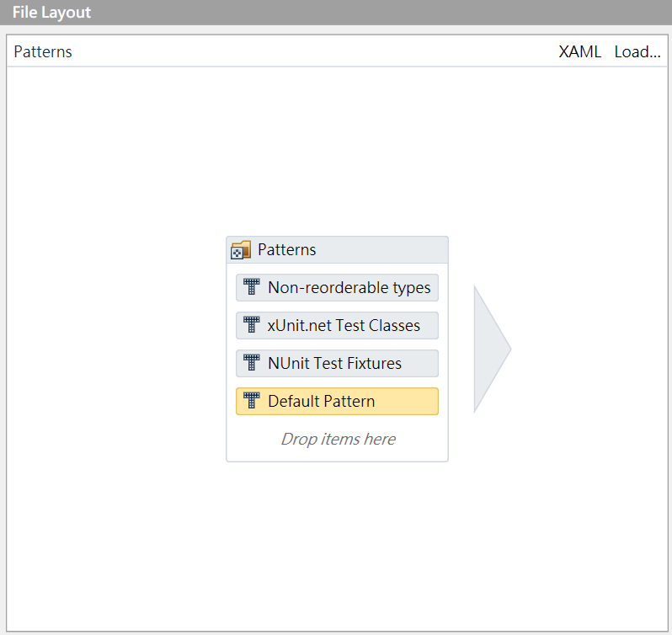The width and height of the screenshot is (672, 635).
Task: Click the 'Drop items here' placeholder
Action: (338, 439)
